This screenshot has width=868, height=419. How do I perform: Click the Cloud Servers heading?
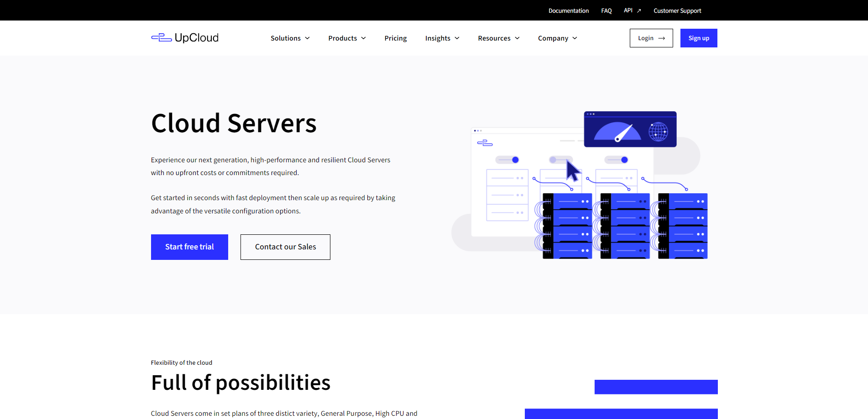click(234, 123)
